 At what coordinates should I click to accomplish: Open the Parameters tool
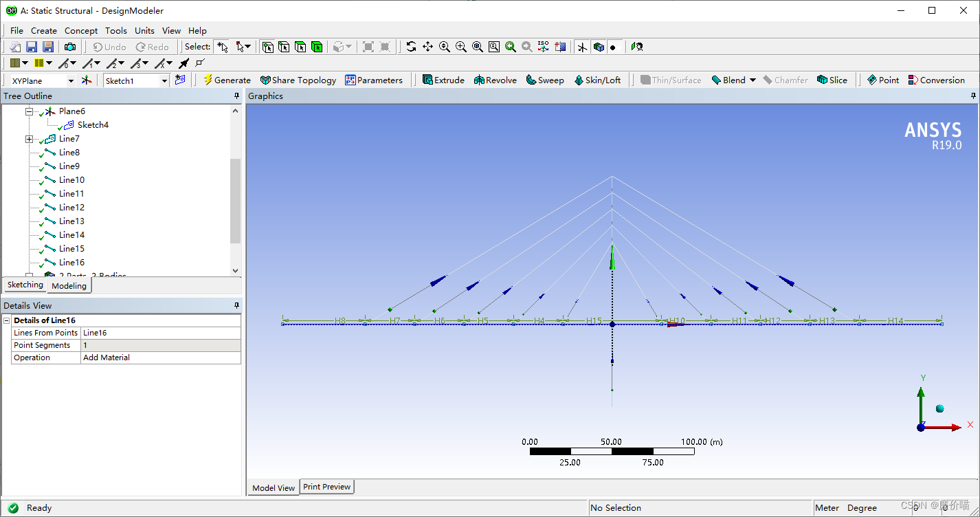coord(374,80)
